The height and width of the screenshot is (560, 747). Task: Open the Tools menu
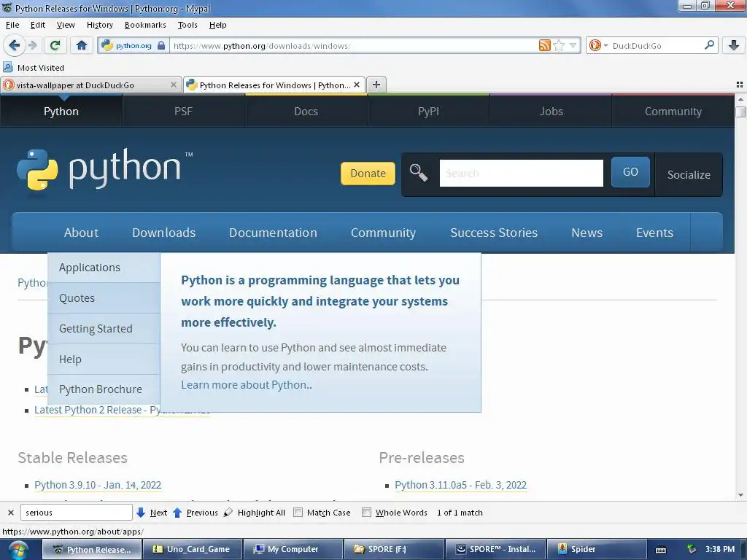tap(187, 25)
